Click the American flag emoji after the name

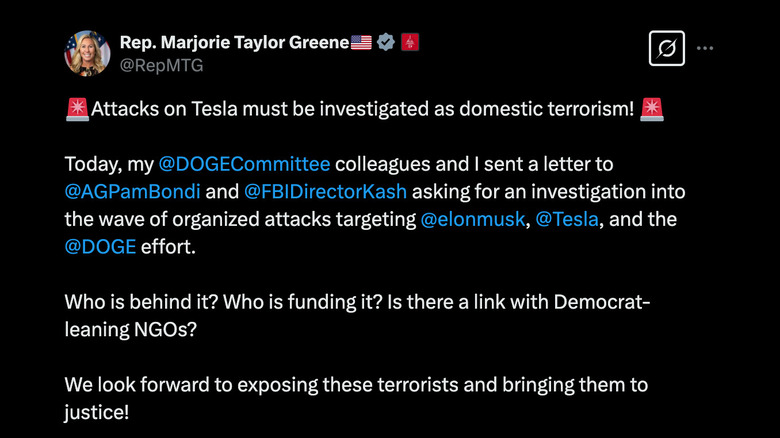coord(361,42)
